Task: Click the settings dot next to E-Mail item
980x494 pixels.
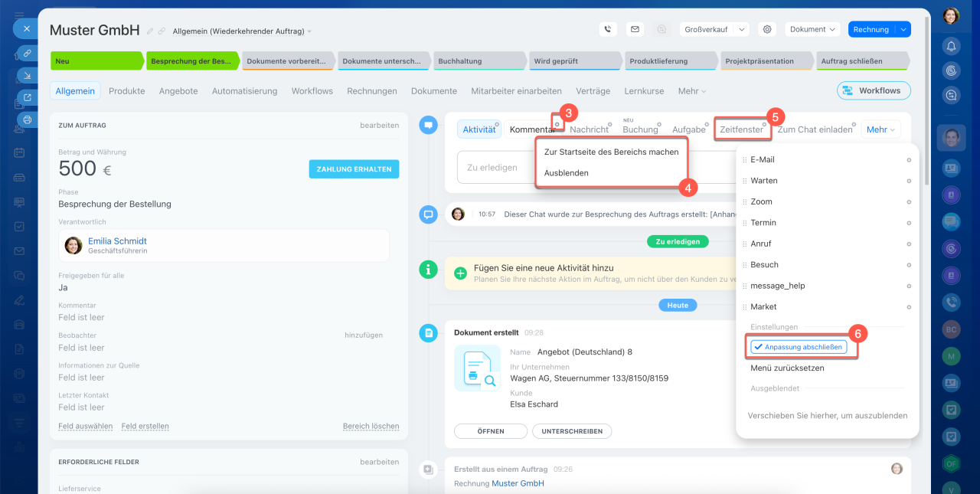Action: tap(909, 160)
